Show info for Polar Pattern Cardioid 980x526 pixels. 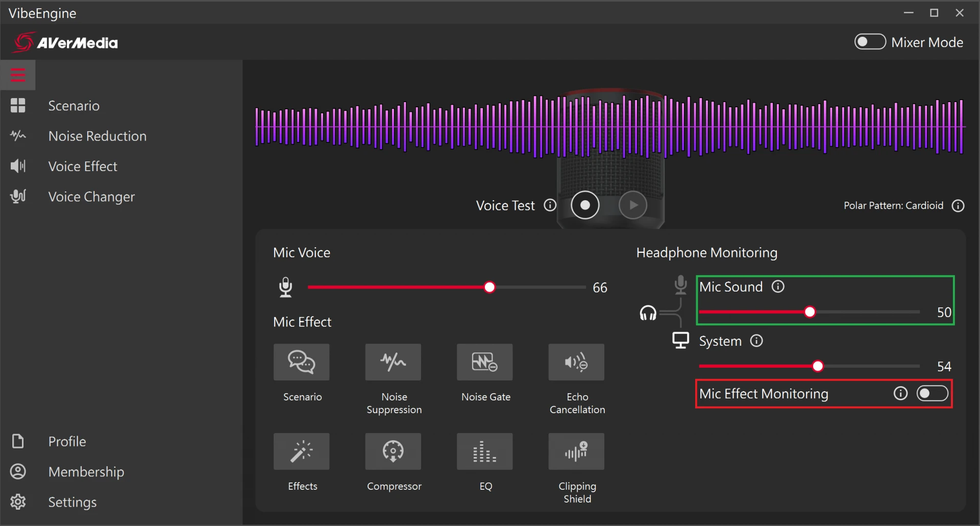tap(958, 206)
